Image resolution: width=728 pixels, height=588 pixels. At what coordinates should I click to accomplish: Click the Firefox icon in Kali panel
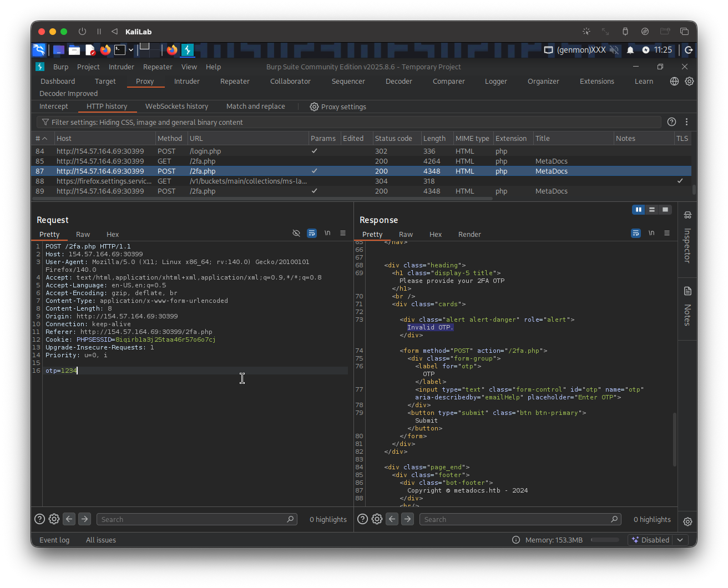(105, 50)
